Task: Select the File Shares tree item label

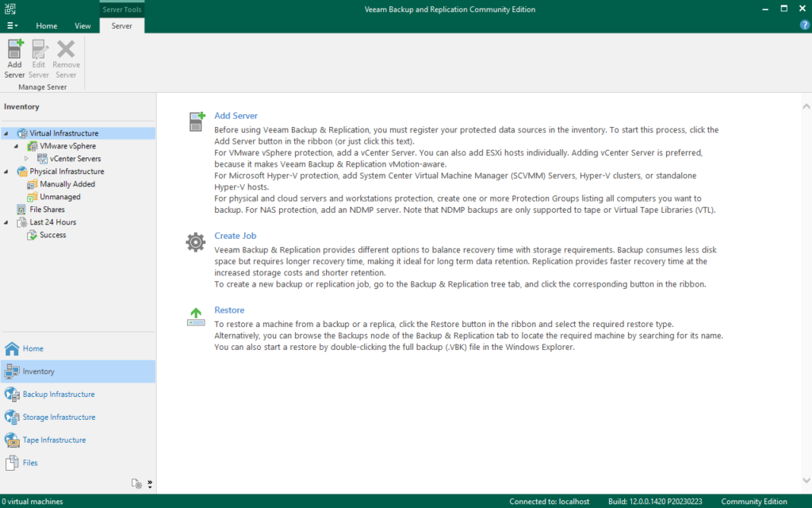Action: click(x=47, y=210)
